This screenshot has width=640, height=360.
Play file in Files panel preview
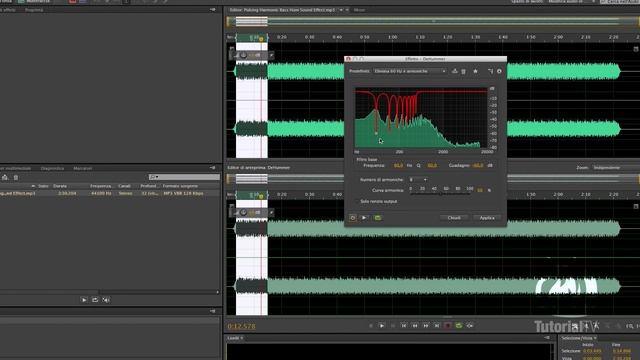[x=84, y=300]
